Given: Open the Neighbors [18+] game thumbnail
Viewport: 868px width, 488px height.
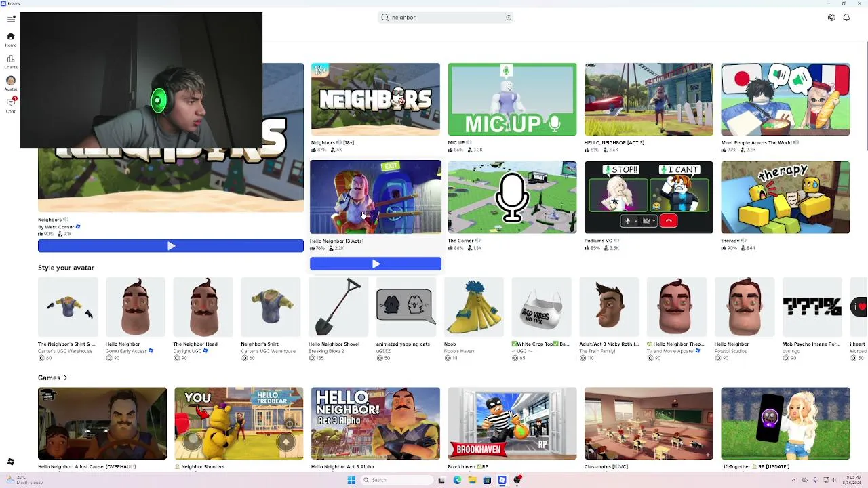Looking at the screenshot, I should coord(376,99).
